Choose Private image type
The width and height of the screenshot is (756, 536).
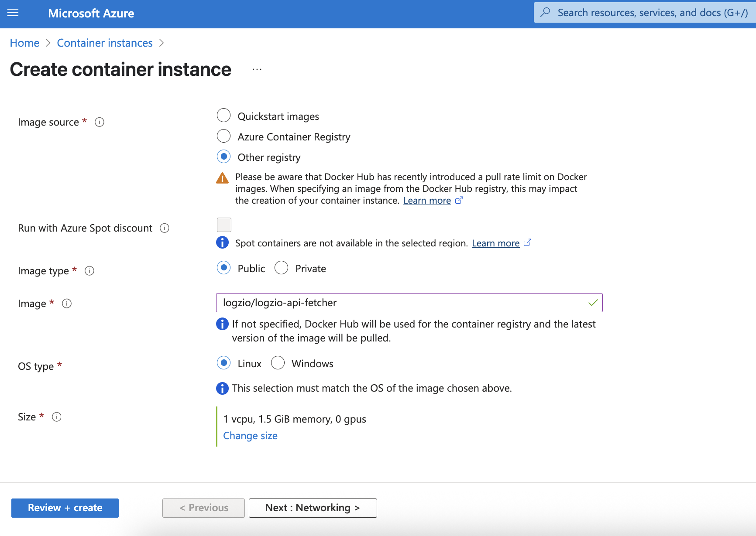pos(282,268)
